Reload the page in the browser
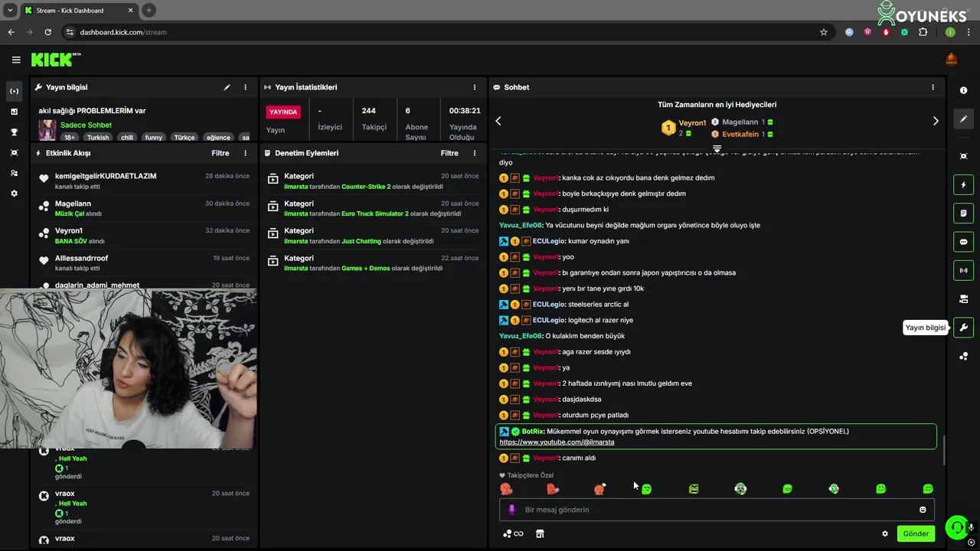 point(47,32)
